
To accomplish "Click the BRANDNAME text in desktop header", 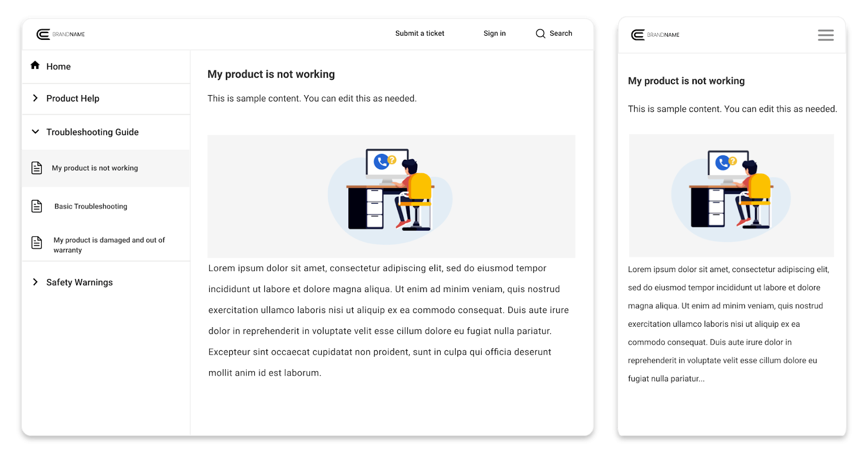I will 69,35.
